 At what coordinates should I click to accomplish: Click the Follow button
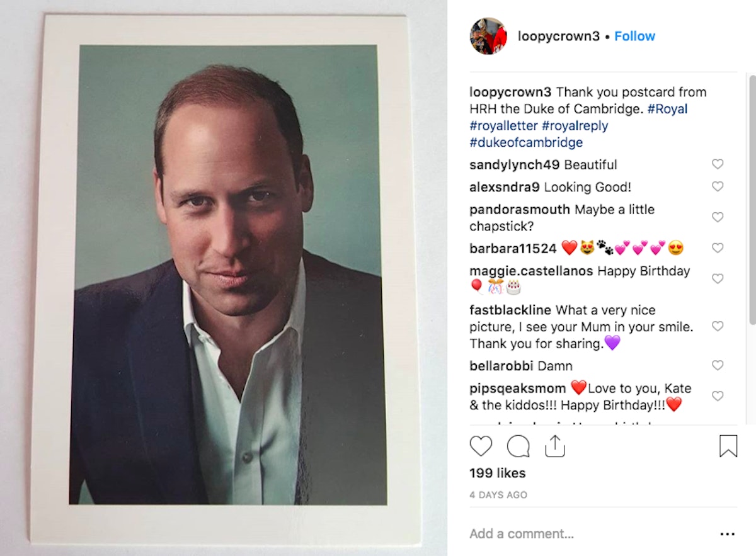pyautogui.click(x=634, y=36)
